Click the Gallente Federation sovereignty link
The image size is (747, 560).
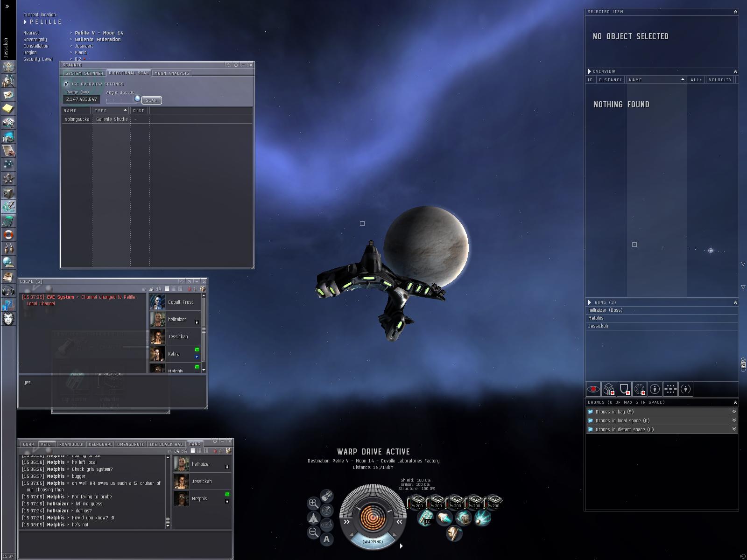[x=98, y=39]
